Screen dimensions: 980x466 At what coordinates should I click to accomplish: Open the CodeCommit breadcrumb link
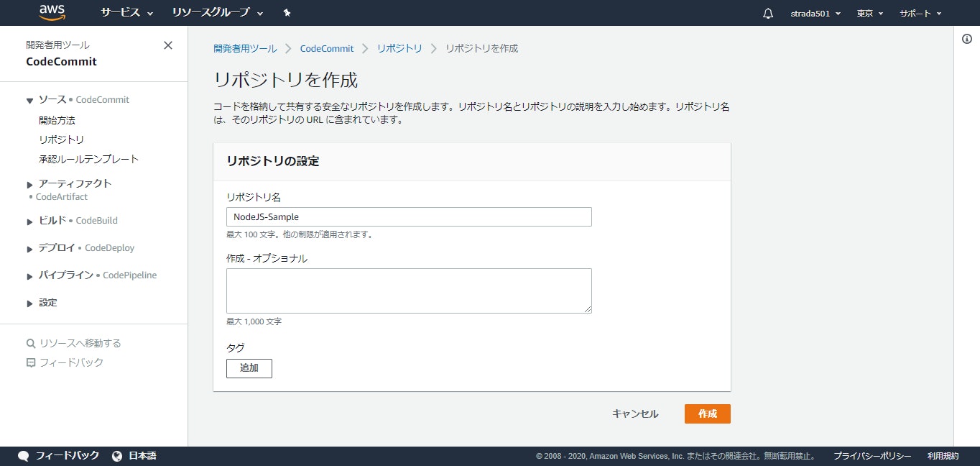(x=327, y=48)
